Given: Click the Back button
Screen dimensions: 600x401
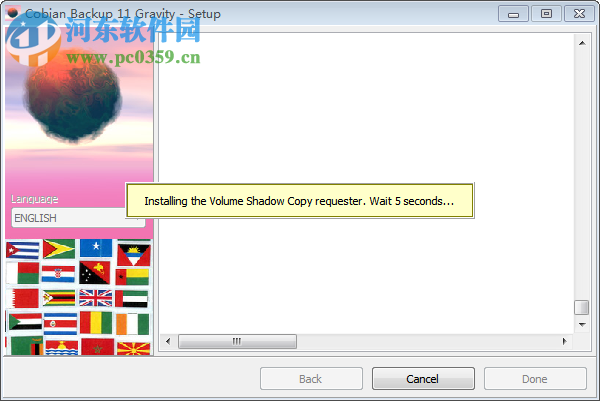Looking at the screenshot, I should [x=311, y=378].
